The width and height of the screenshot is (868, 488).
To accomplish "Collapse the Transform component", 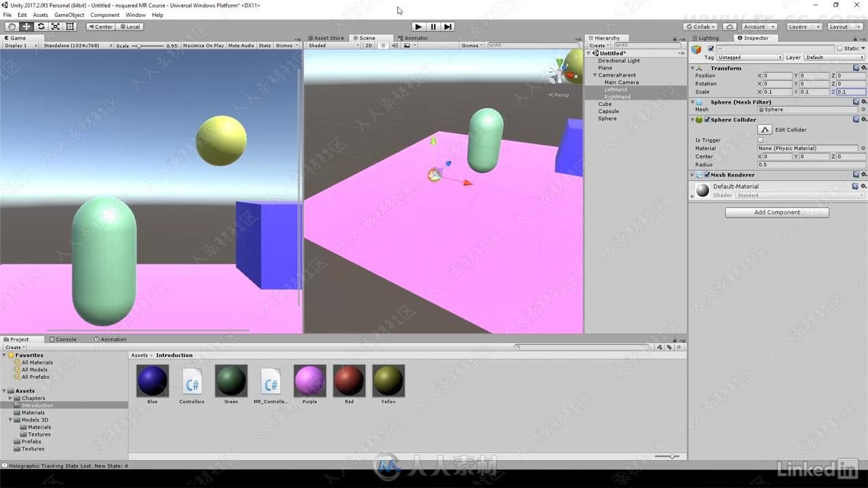I will [x=692, y=68].
